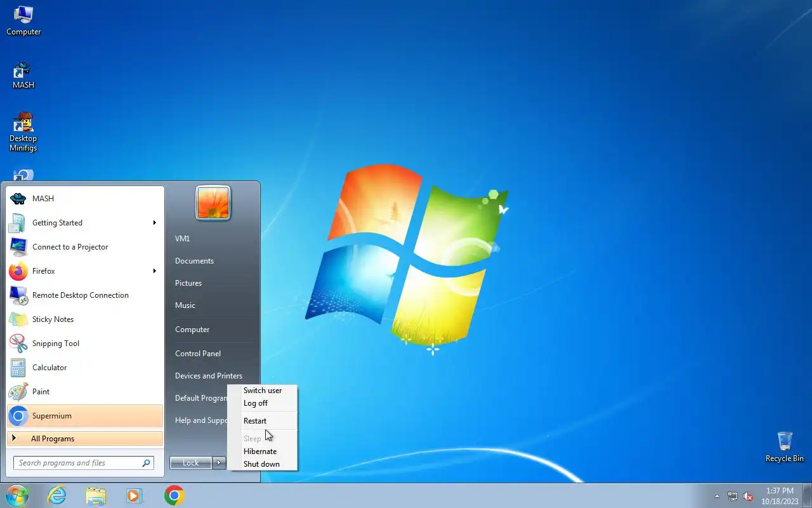812x508 pixels.
Task: Click the search magnifier icon
Action: (146, 463)
